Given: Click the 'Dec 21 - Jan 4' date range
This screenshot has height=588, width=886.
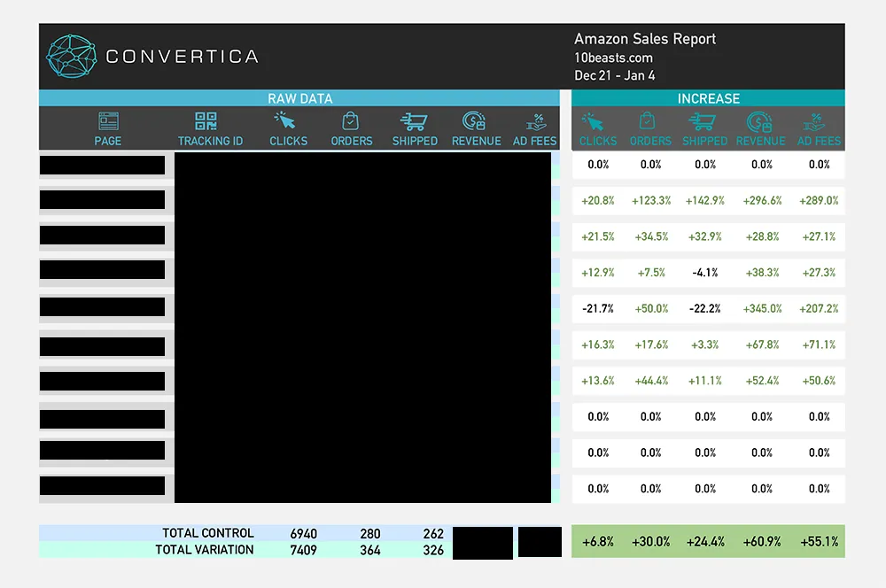Looking at the screenshot, I should (x=614, y=75).
